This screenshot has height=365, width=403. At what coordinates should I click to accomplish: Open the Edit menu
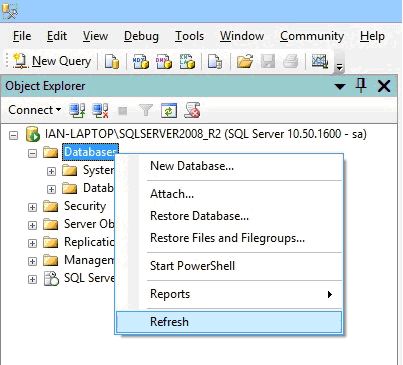point(57,36)
